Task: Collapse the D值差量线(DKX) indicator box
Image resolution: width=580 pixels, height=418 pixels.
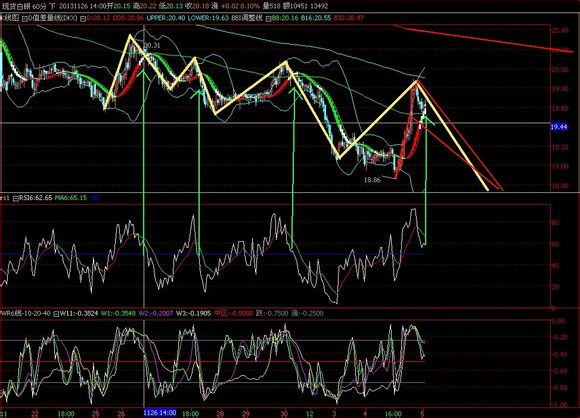Action: coord(24,18)
